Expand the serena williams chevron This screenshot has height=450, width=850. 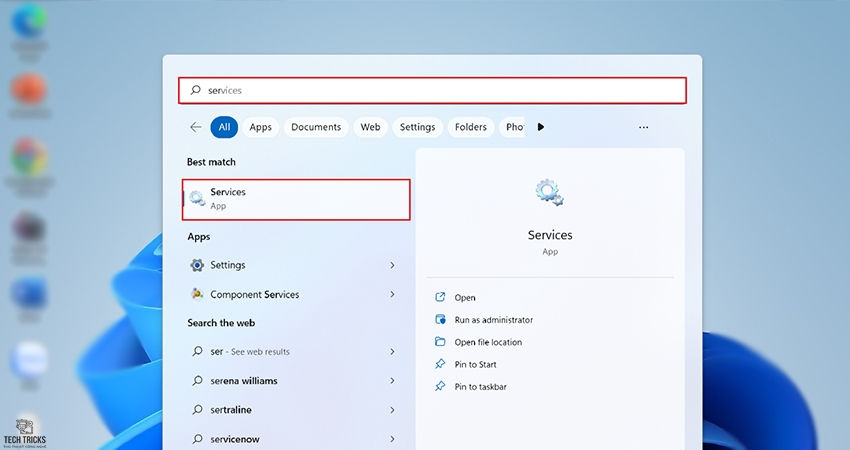(392, 381)
